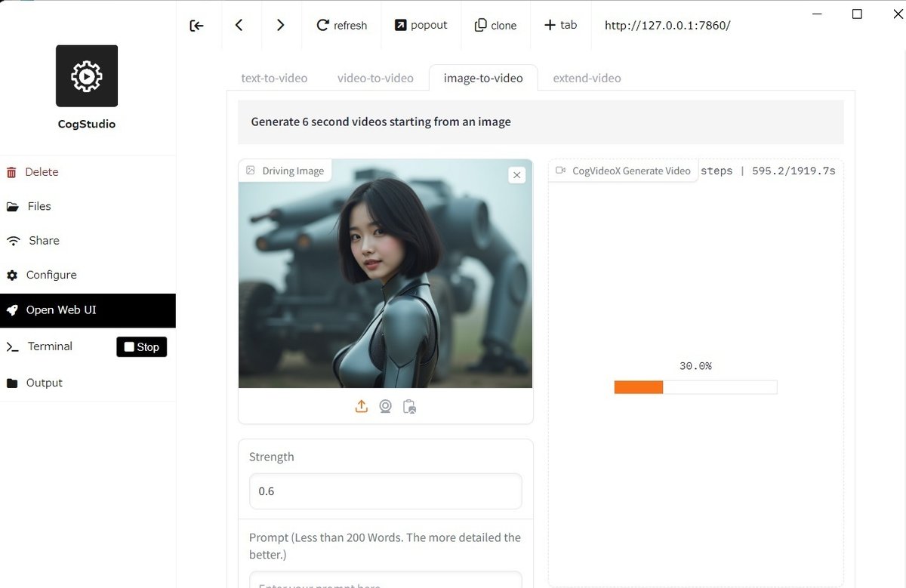Refresh the embedded web UI
Screen dimensions: 906x588
pos(341,25)
